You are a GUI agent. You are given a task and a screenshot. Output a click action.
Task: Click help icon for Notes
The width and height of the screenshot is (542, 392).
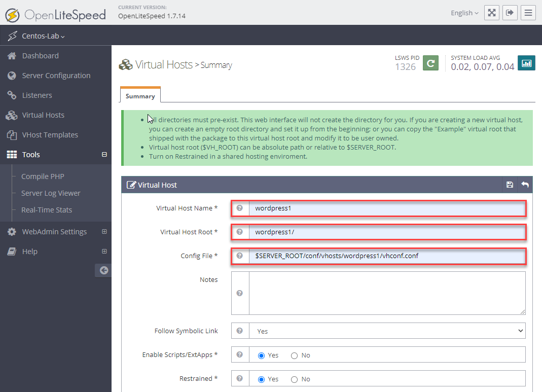239,293
